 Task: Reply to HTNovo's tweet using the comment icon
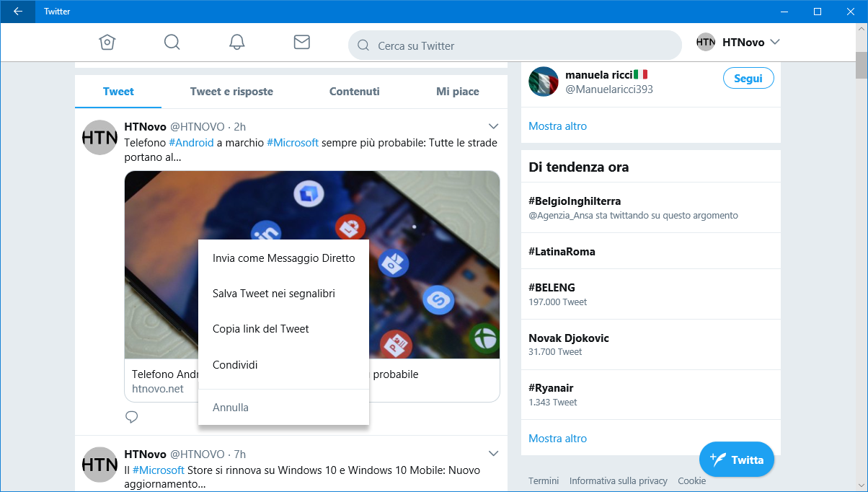click(x=131, y=417)
